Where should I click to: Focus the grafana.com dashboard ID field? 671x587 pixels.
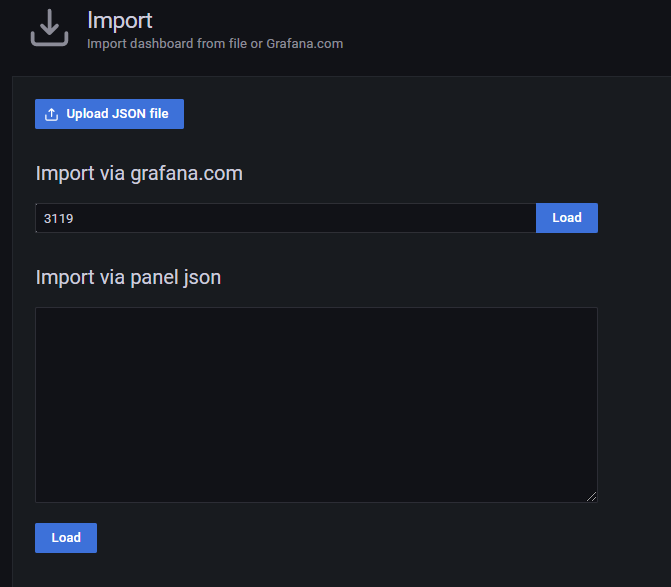[x=285, y=218]
